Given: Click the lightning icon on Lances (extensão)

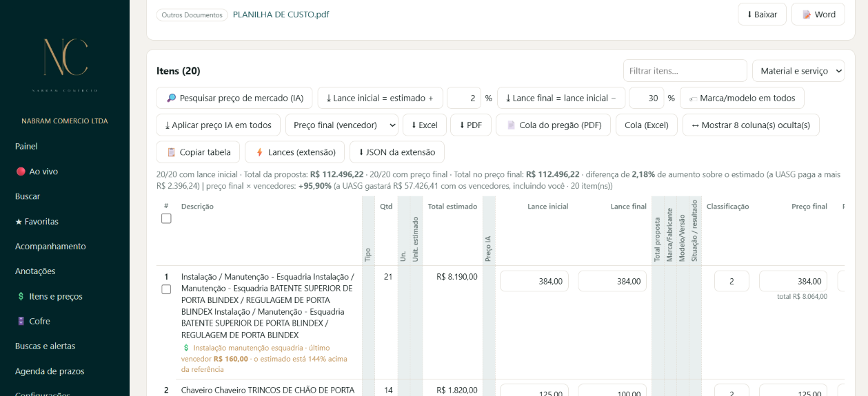Looking at the screenshot, I should click(259, 152).
